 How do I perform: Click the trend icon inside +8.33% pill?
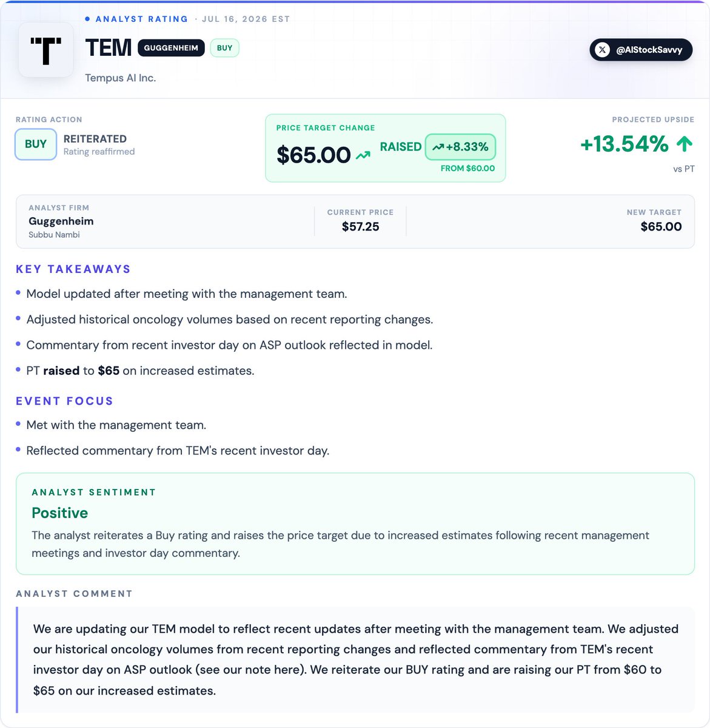[x=438, y=147]
